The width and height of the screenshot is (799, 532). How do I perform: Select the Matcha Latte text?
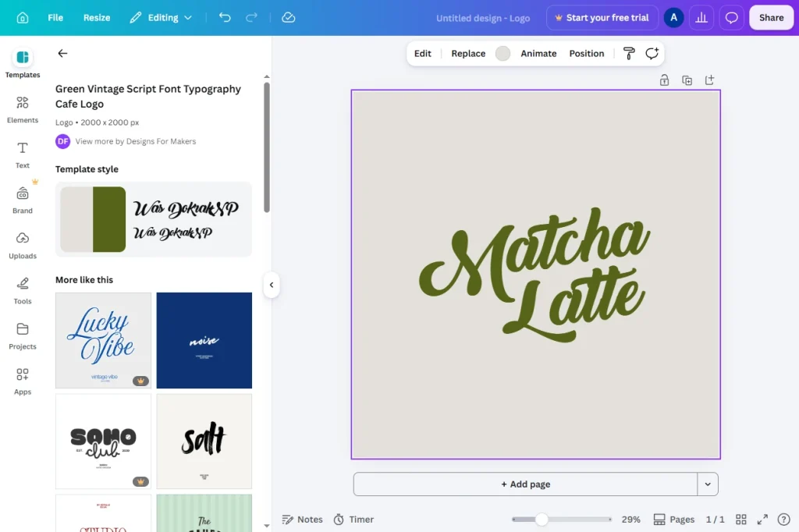click(x=534, y=275)
